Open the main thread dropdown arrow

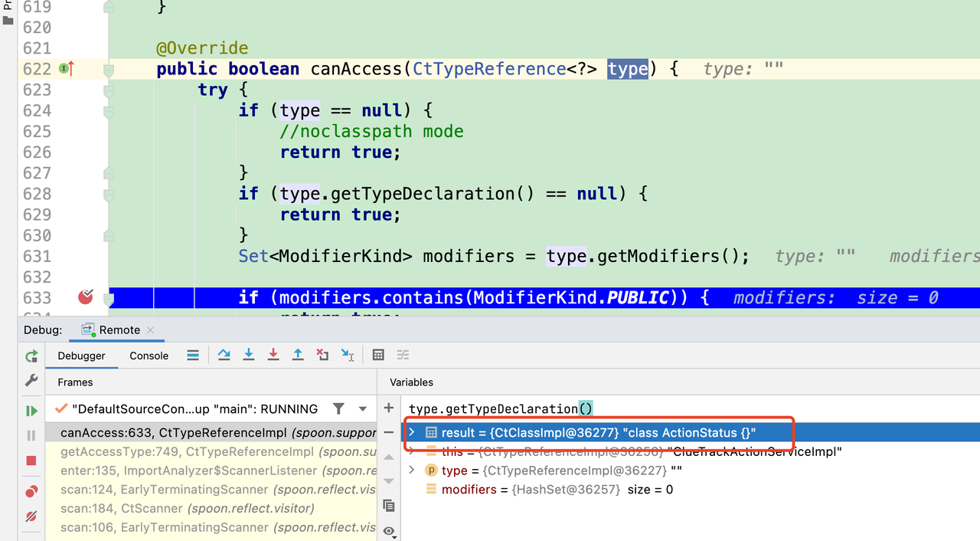pyautogui.click(x=362, y=408)
